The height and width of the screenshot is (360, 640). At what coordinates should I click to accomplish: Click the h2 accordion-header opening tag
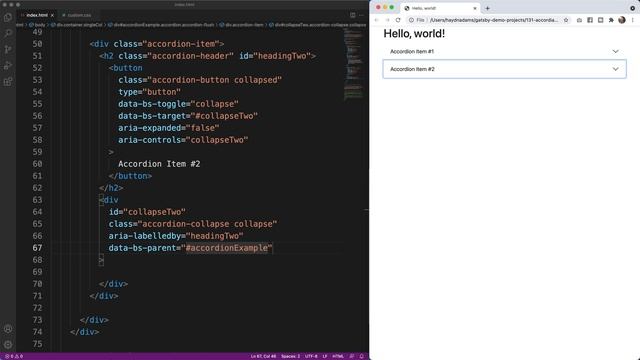click(x=207, y=56)
